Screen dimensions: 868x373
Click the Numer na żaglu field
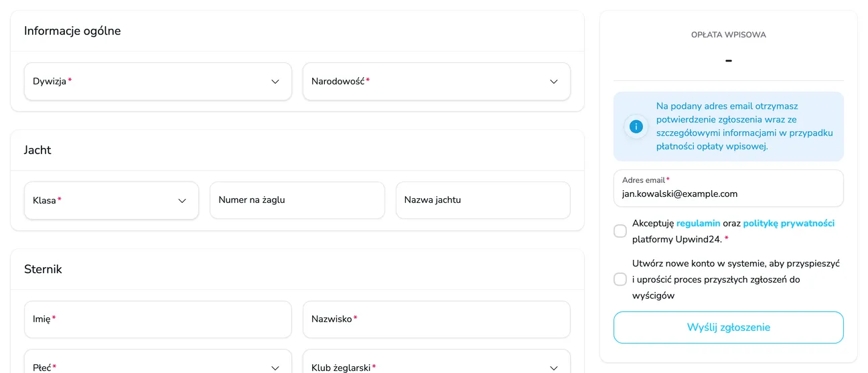(x=297, y=200)
